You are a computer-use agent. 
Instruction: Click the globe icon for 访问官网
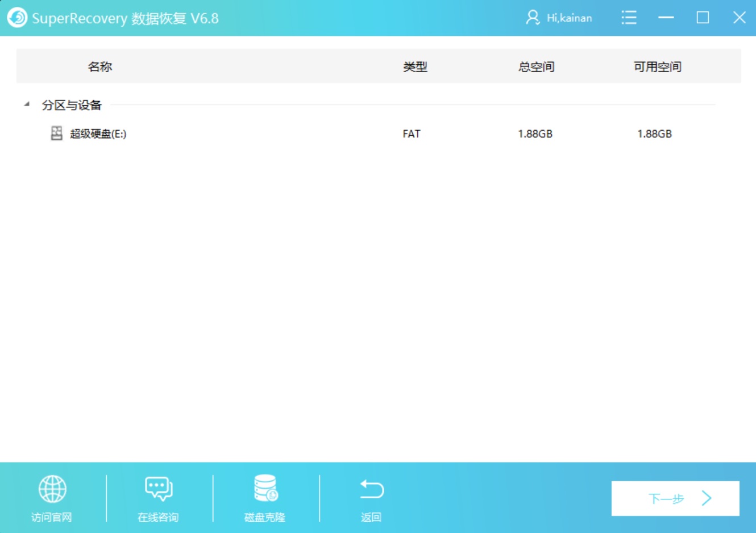click(x=53, y=488)
